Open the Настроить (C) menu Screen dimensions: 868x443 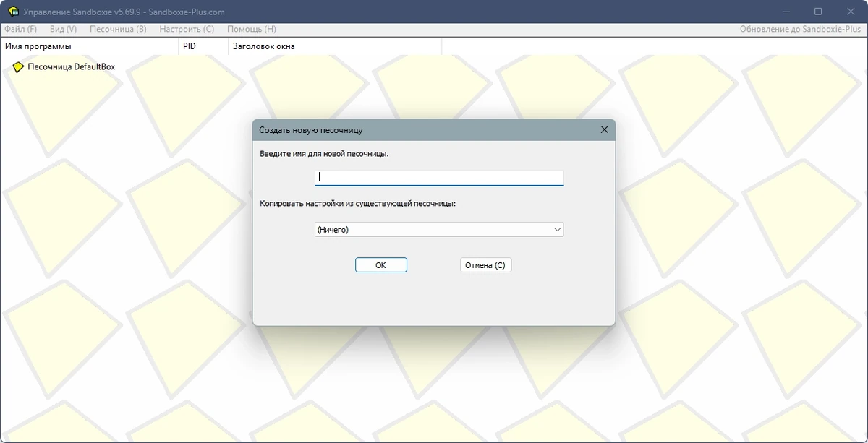(x=187, y=30)
